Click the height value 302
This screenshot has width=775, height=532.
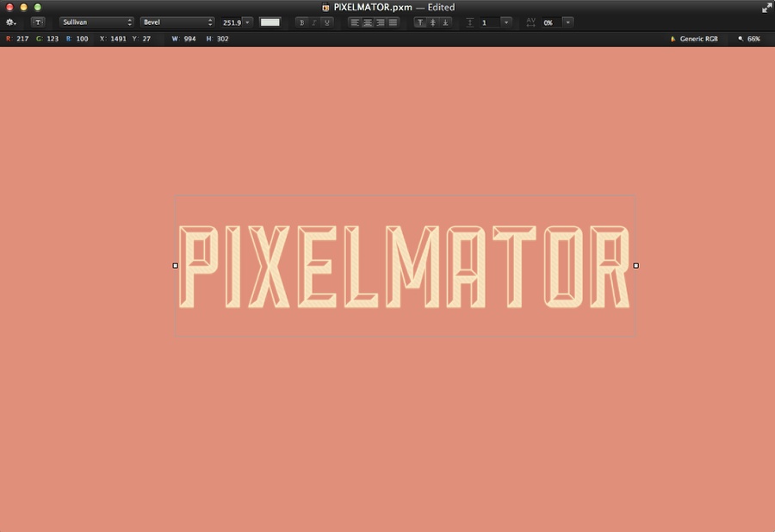point(222,39)
